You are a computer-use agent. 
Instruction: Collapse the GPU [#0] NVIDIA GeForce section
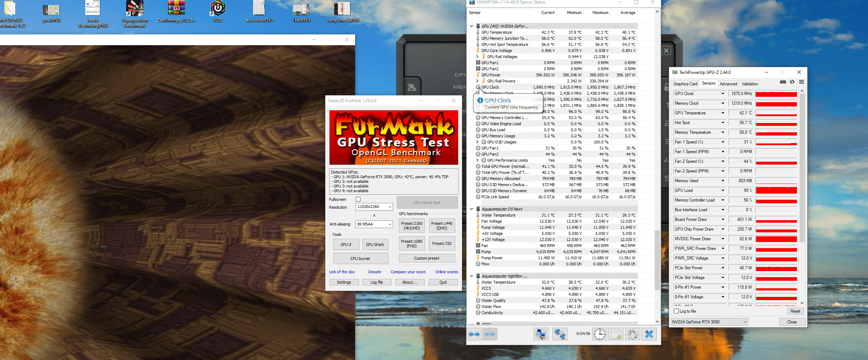pyautogui.click(x=471, y=26)
